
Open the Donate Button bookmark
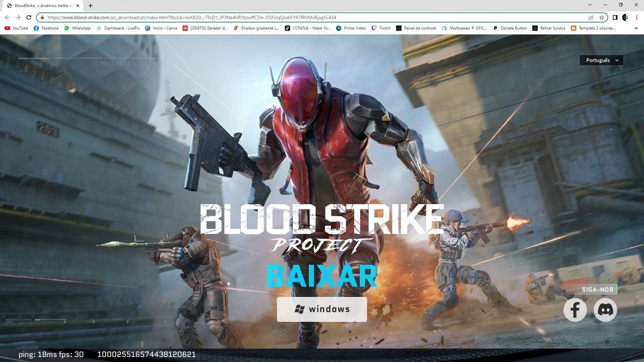[510, 28]
